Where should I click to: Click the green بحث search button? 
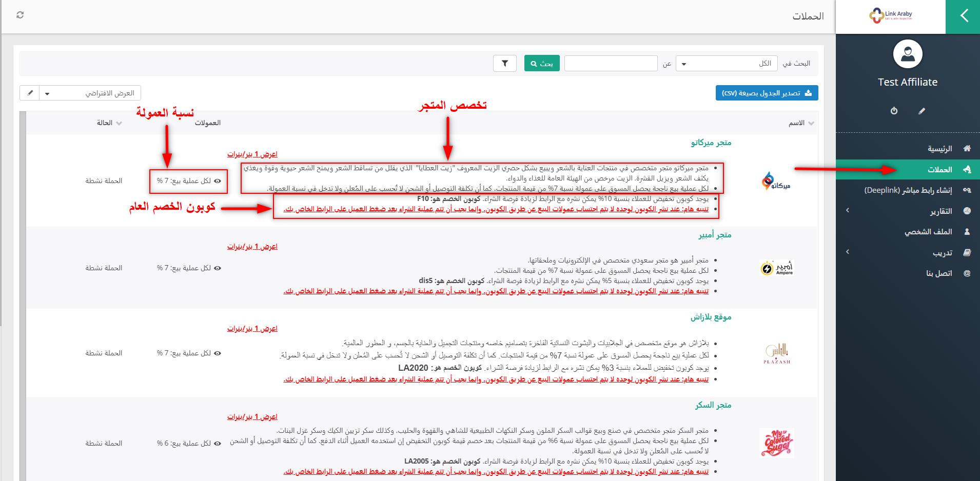click(x=542, y=64)
